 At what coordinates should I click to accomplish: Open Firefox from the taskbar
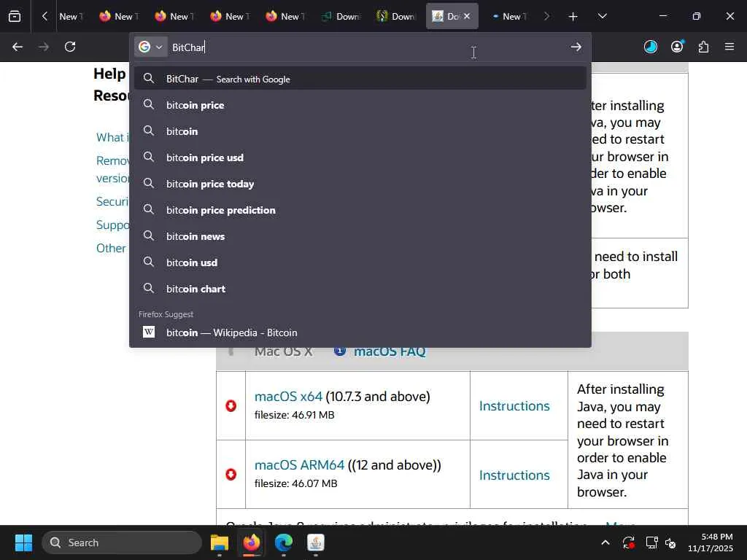pyautogui.click(x=252, y=542)
